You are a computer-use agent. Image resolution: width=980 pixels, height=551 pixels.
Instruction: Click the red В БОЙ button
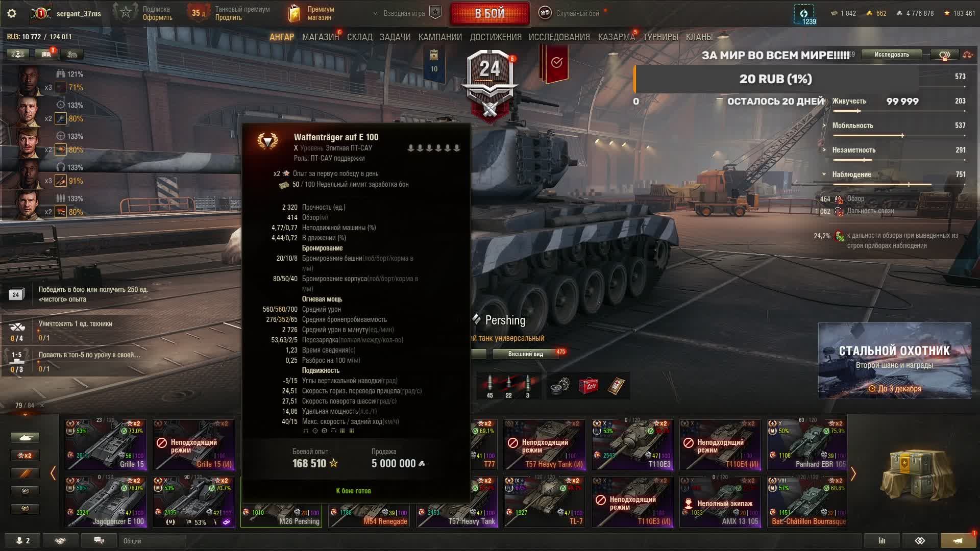pos(489,14)
